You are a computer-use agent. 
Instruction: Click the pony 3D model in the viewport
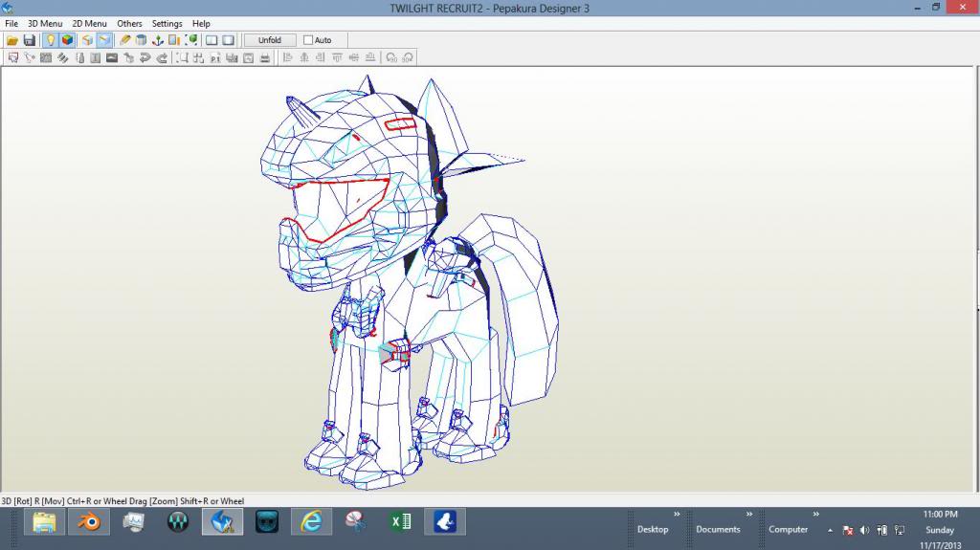410,281
